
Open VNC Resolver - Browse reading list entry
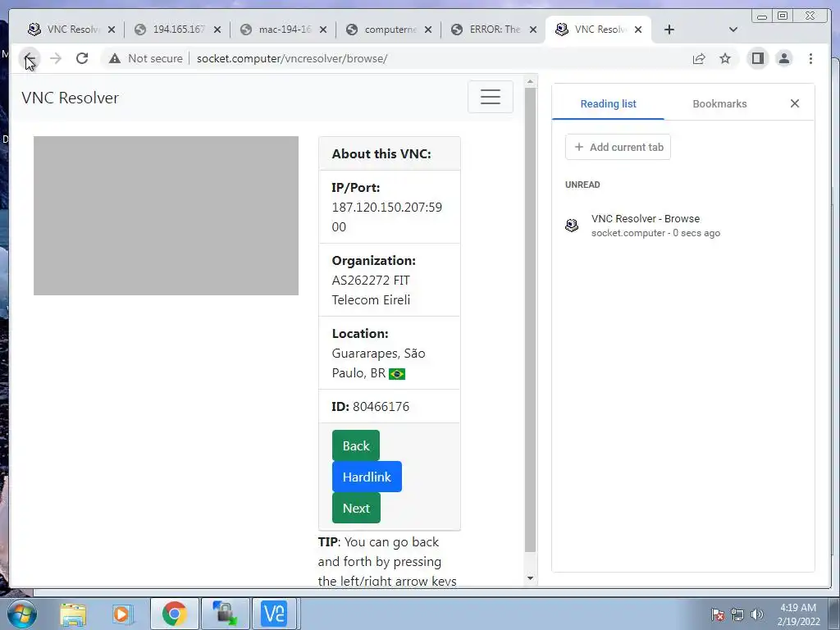pos(682,225)
